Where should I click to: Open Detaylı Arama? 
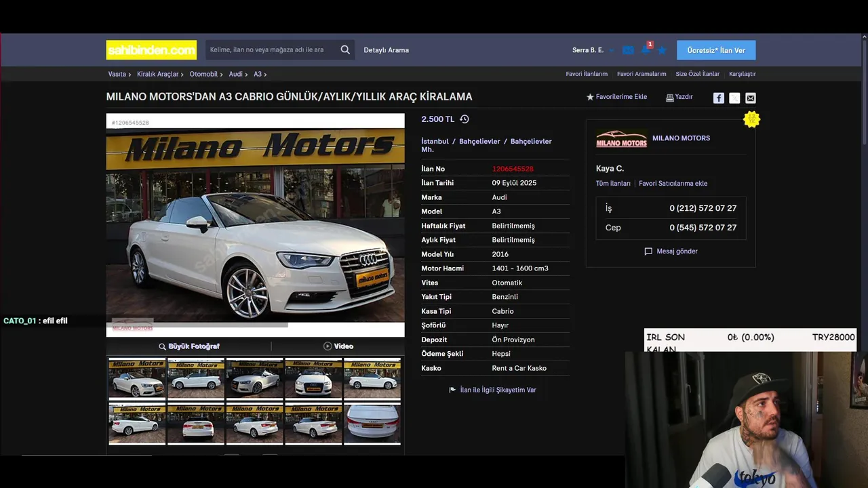(387, 50)
